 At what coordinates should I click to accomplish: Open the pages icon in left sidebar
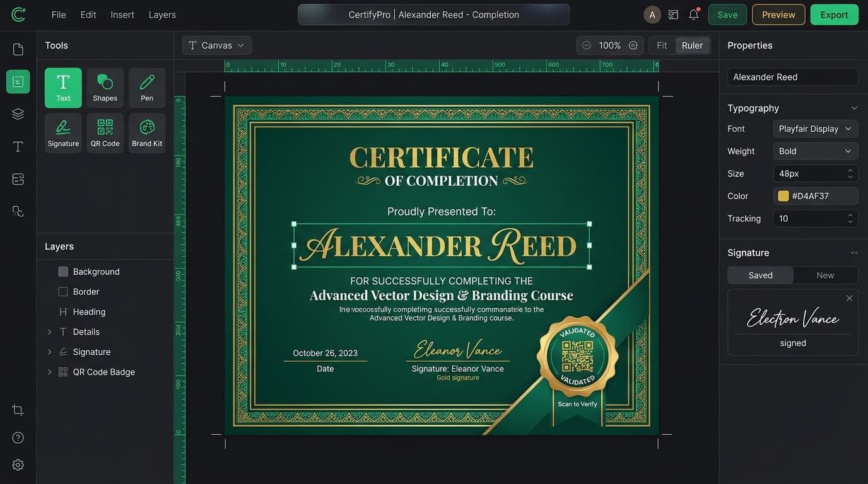pyautogui.click(x=18, y=49)
